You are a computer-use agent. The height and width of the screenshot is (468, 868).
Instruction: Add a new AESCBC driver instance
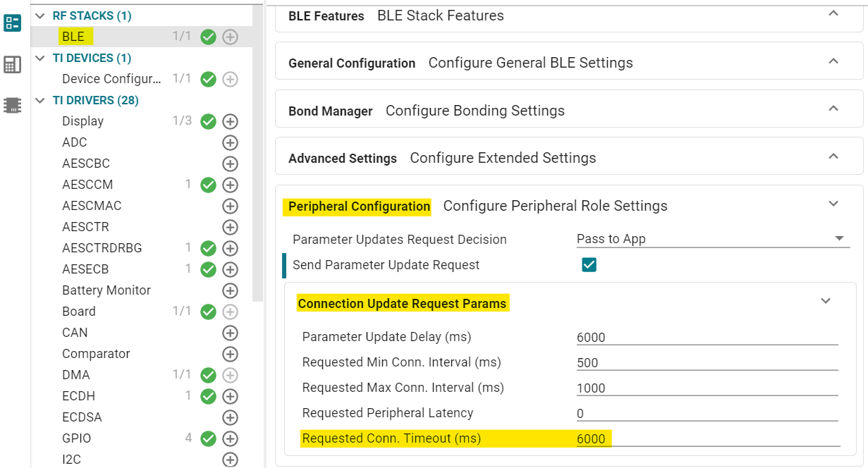[230, 164]
